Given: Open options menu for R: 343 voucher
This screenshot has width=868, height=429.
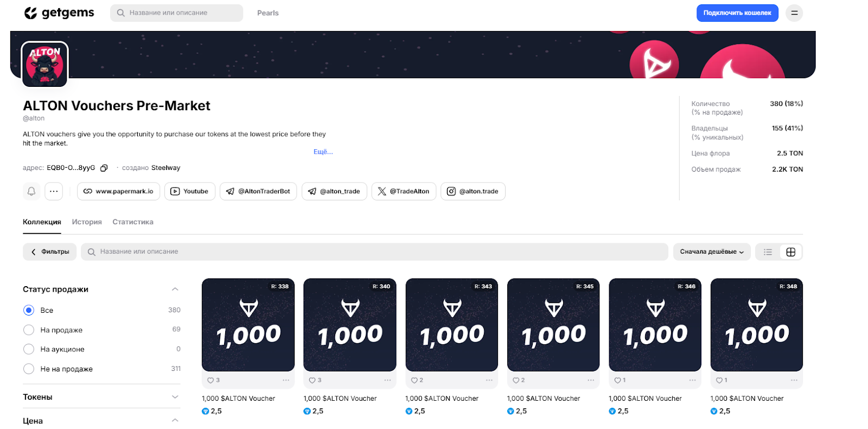Looking at the screenshot, I should click(x=489, y=380).
